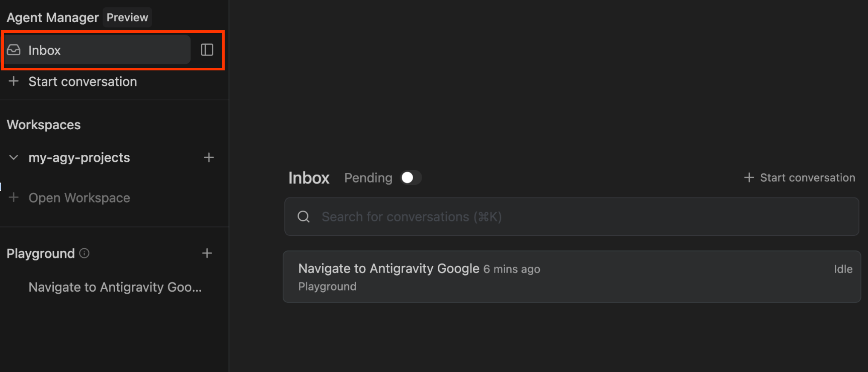Click Start conversation button above search
This screenshot has height=372, width=868.
pos(799,178)
